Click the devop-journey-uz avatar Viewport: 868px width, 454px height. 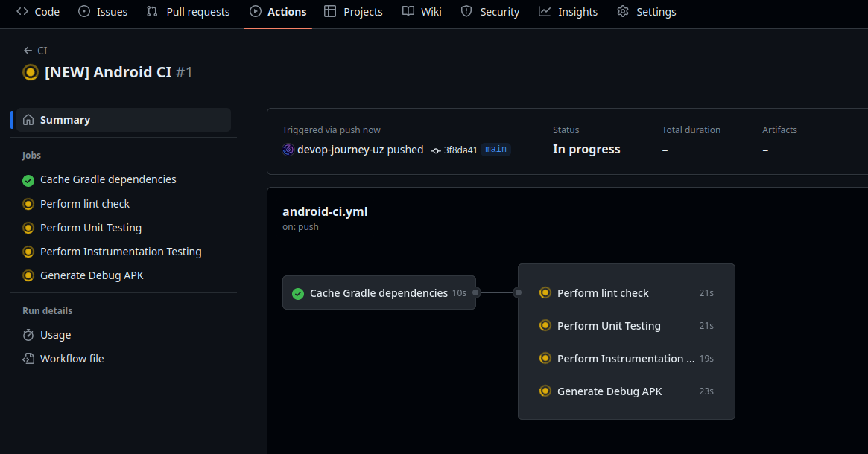(288, 150)
